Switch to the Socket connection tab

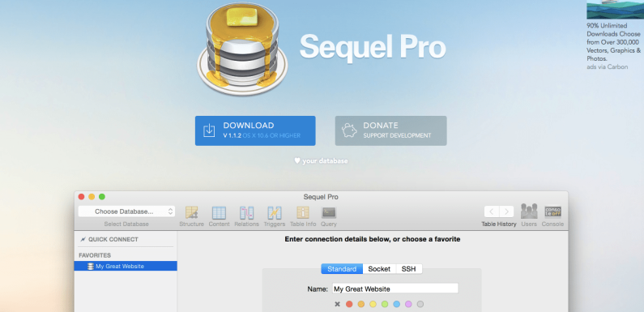click(x=379, y=269)
